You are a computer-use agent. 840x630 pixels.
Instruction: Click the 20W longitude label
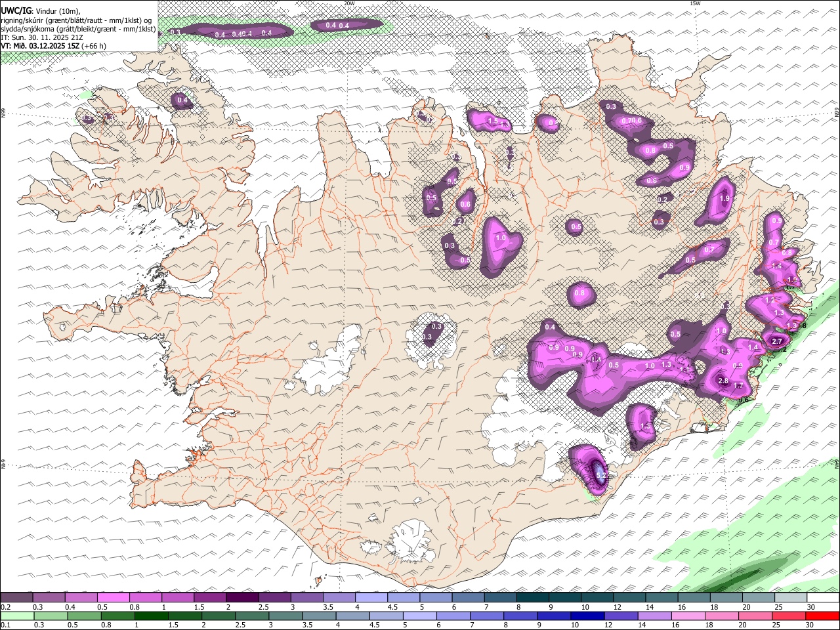(x=349, y=3)
